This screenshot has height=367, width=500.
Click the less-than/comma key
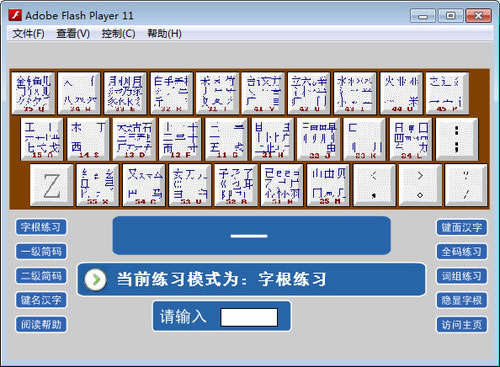374,185
